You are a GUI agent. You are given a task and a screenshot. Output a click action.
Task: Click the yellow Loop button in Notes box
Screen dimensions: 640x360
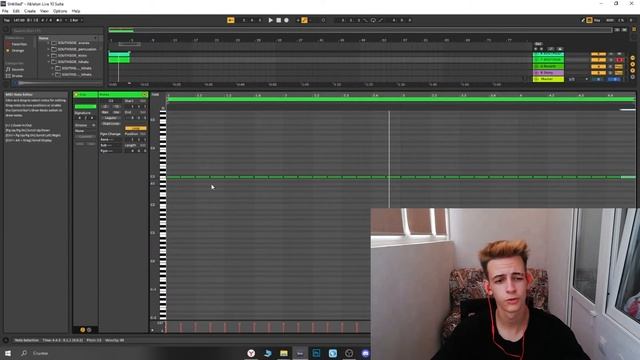tap(136, 128)
